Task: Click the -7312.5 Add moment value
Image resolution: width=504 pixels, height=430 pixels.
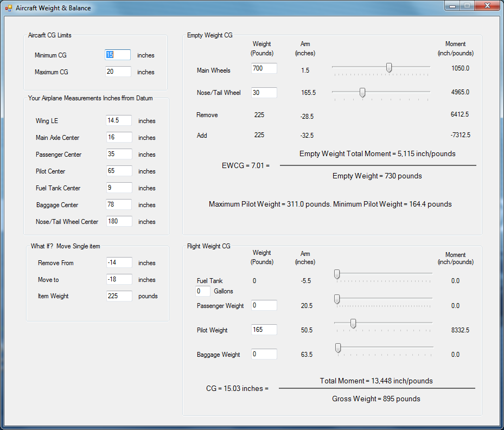Action: (460, 135)
